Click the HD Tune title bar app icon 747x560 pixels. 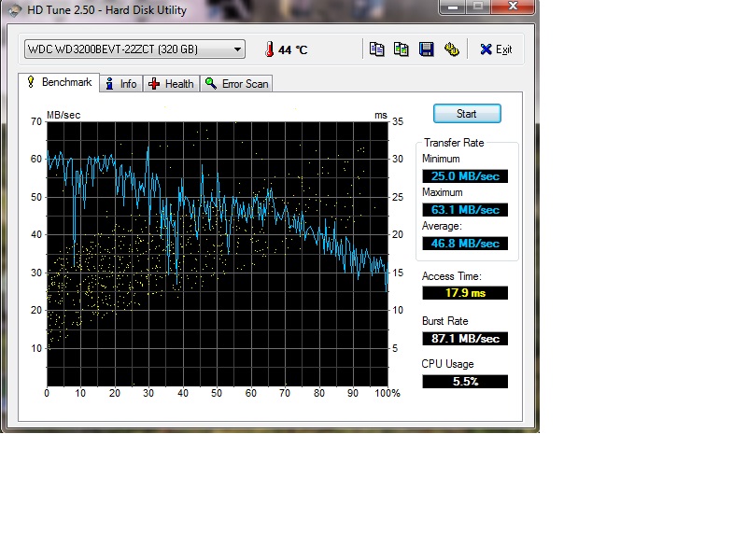pos(13,10)
